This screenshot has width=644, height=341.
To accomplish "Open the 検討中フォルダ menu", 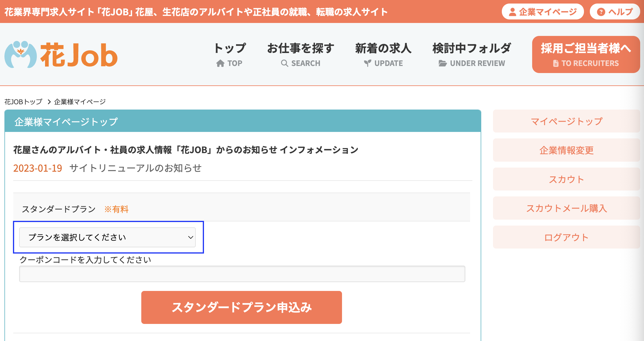I will [x=472, y=49].
